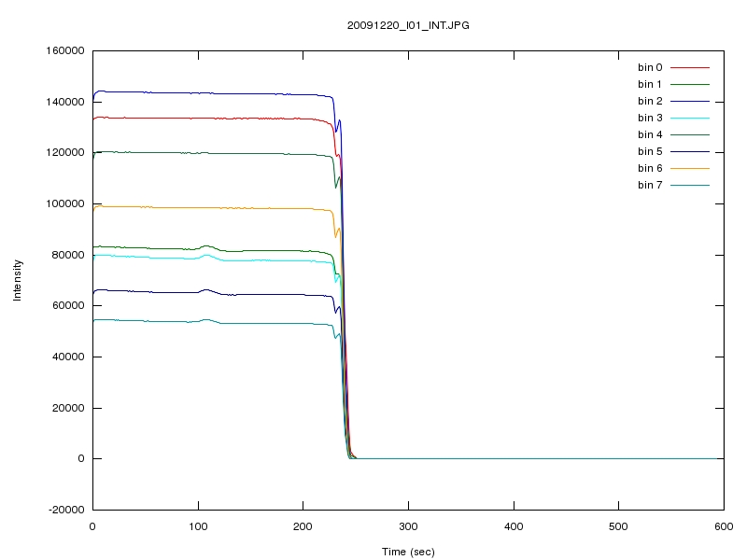The height and width of the screenshot is (560, 747).
Task: Click the orange bin 6 legend line sample
Action: click(x=690, y=168)
